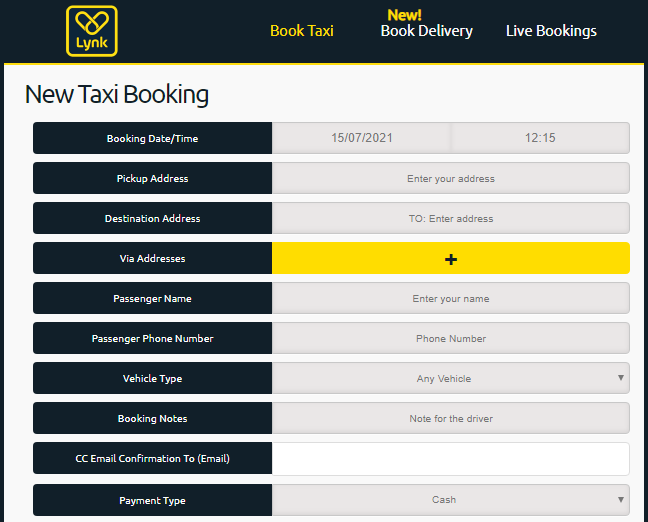Click the New Taxi Booking heading

pos(117,94)
